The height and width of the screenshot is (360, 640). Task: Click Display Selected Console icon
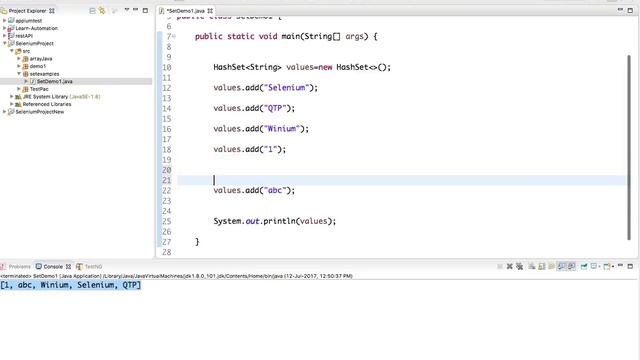594,266
